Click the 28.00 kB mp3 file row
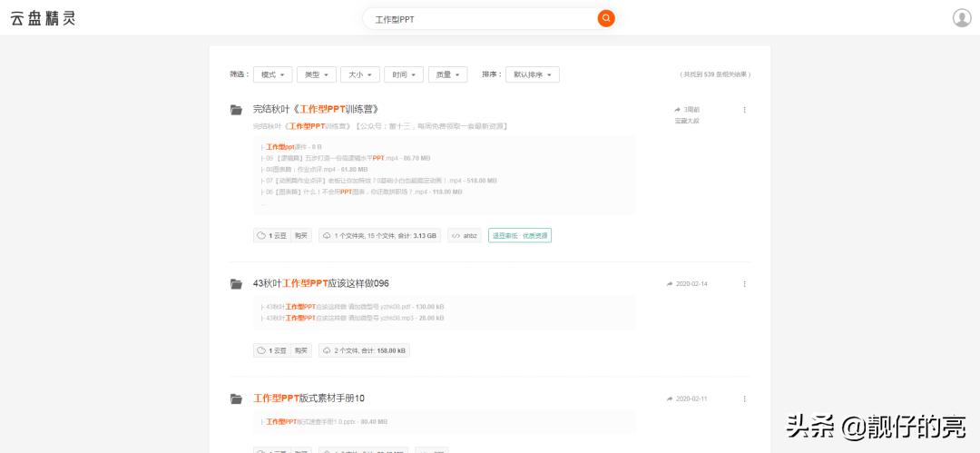 coord(352,319)
